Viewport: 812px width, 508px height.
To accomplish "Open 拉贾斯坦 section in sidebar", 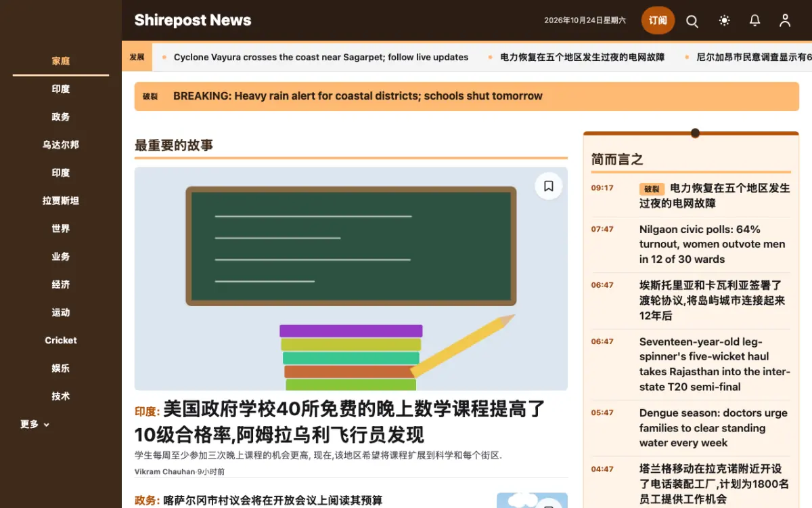I will pos(61,201).
